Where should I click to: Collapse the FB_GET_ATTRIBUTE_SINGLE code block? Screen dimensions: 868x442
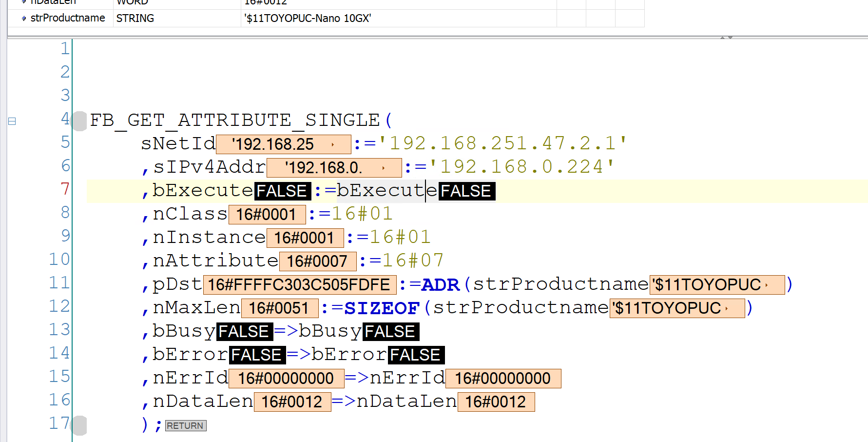(x=12, y=121)
